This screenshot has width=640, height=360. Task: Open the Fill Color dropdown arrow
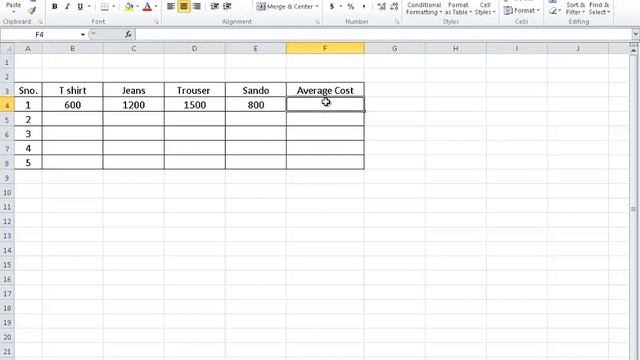[138, 7]
